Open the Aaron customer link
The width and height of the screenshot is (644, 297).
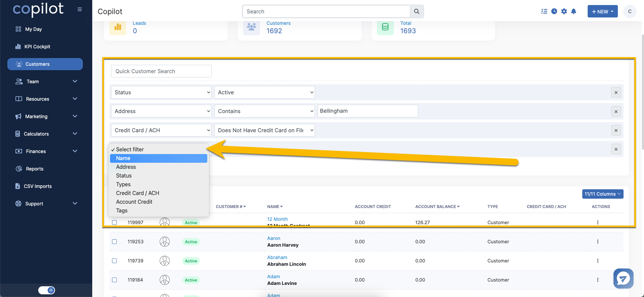coord(274,238)
